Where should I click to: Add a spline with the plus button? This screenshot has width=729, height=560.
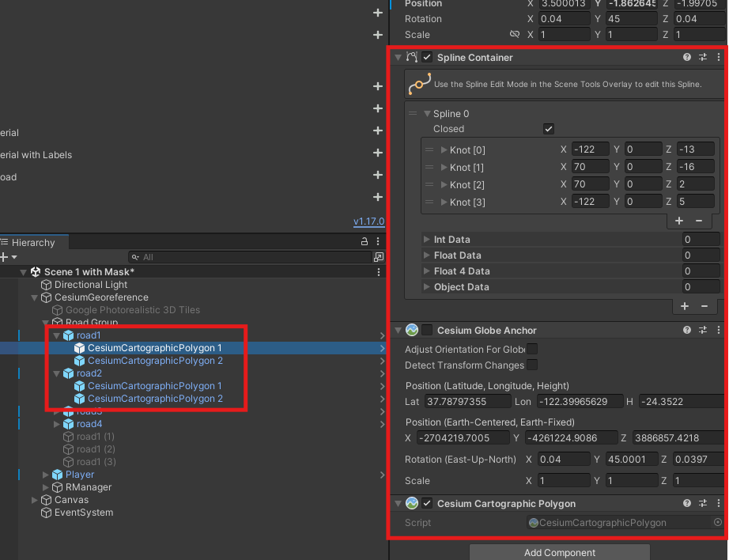(685, 306)
